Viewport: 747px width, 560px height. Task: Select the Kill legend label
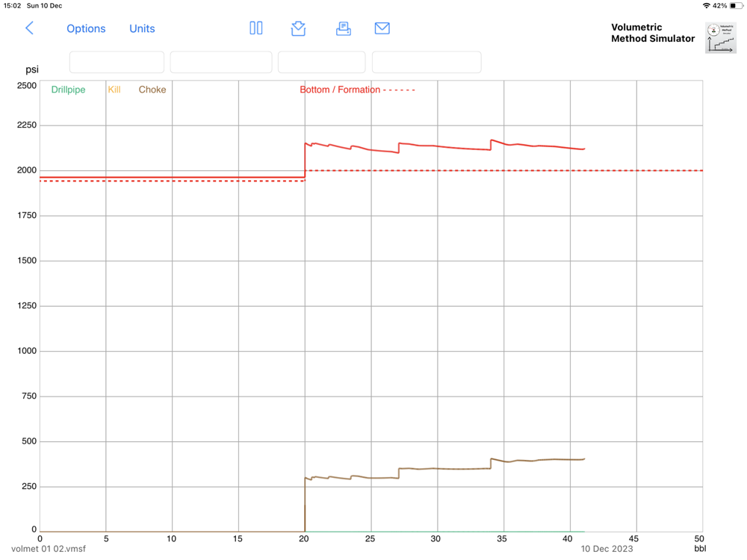[114, 90]
